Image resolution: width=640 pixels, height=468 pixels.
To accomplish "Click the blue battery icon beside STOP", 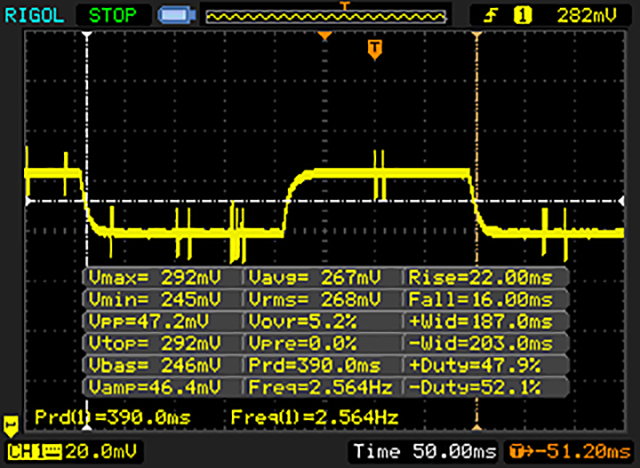I will click(x=173, y=15).
